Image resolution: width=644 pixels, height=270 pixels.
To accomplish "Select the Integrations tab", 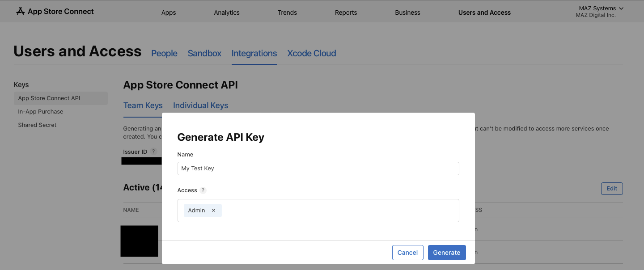I will click(x=254, y=54).
